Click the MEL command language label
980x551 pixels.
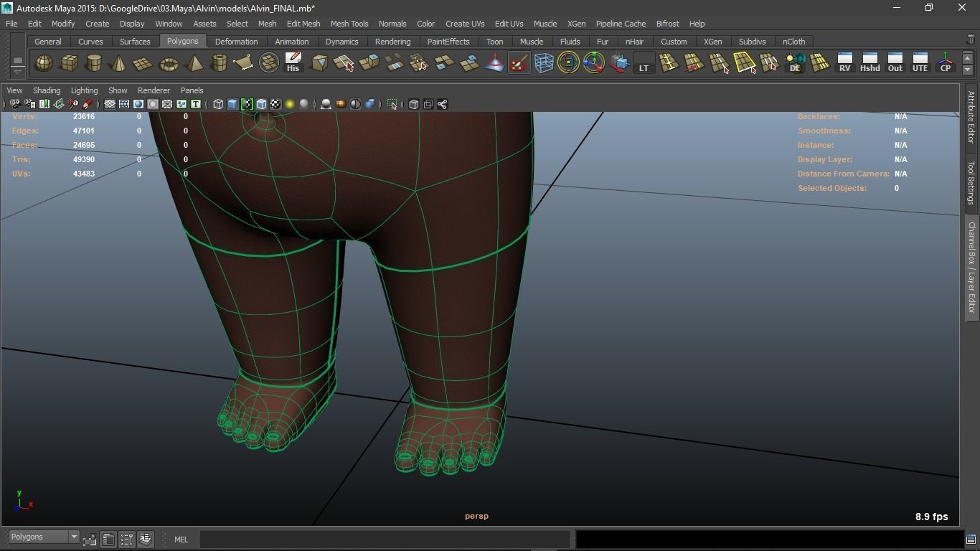point(181,540)
